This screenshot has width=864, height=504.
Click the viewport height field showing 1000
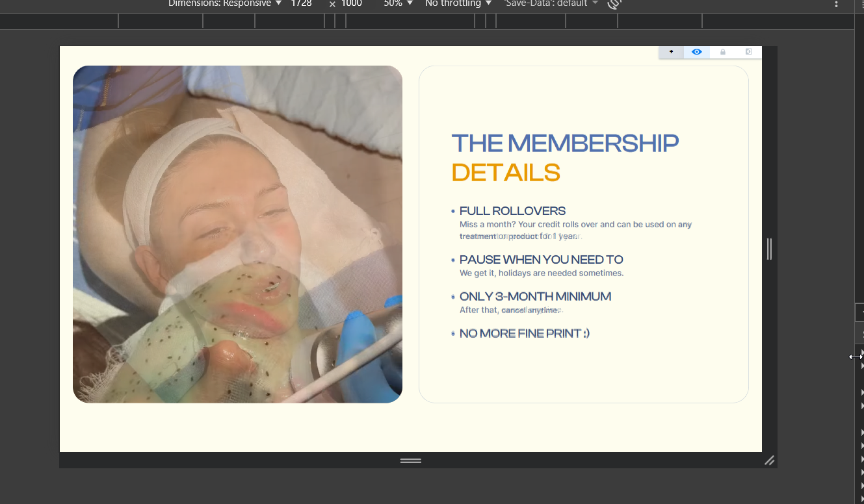pyautogui.click(x=352, y=4)
